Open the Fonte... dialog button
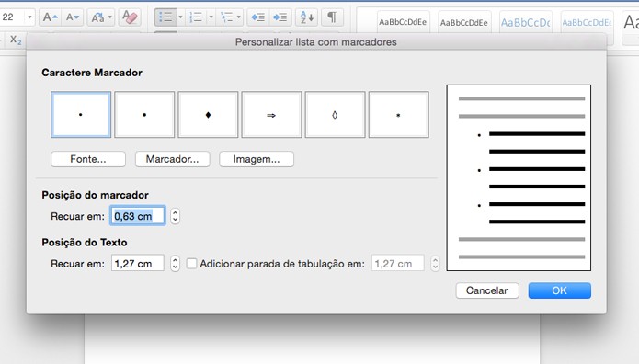The width and height of the screenshot is (639, 364). pos(88,159)
